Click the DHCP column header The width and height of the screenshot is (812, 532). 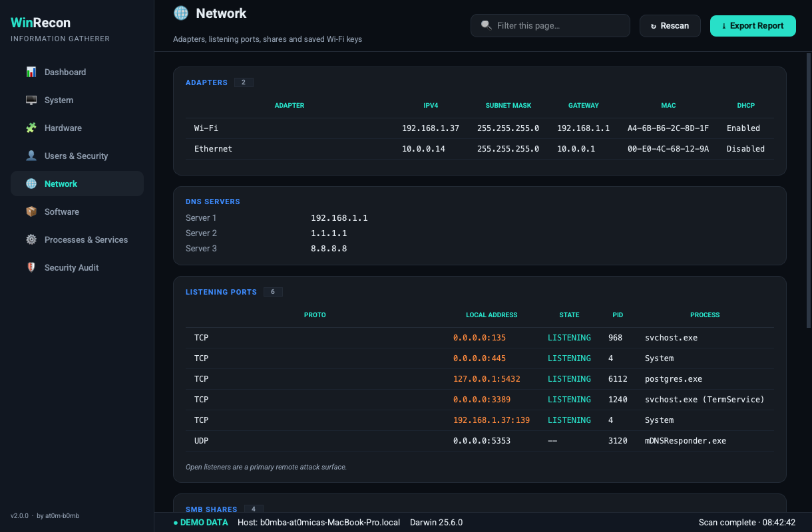tap(746, 106)
